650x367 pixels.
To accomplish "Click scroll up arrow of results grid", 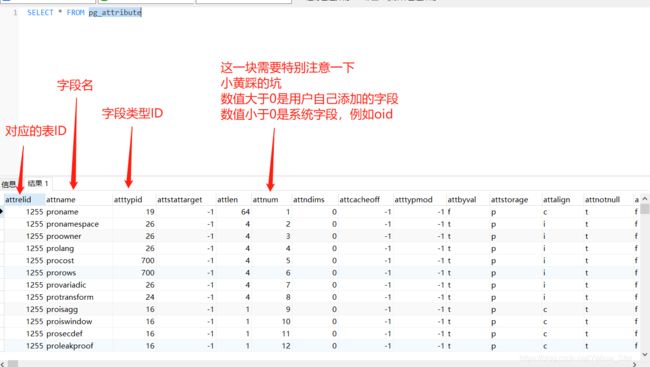I will pyautogui.click(x=645, y=199).
